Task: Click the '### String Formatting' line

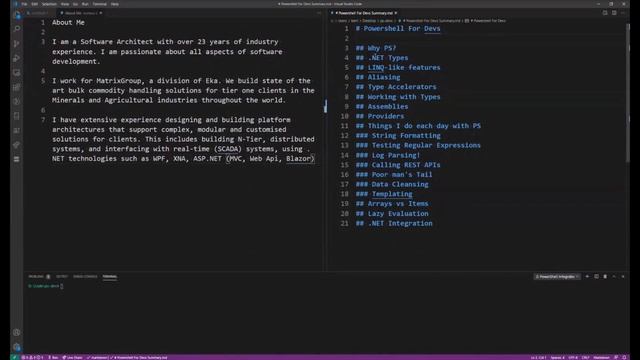Action: pos(398,136)
